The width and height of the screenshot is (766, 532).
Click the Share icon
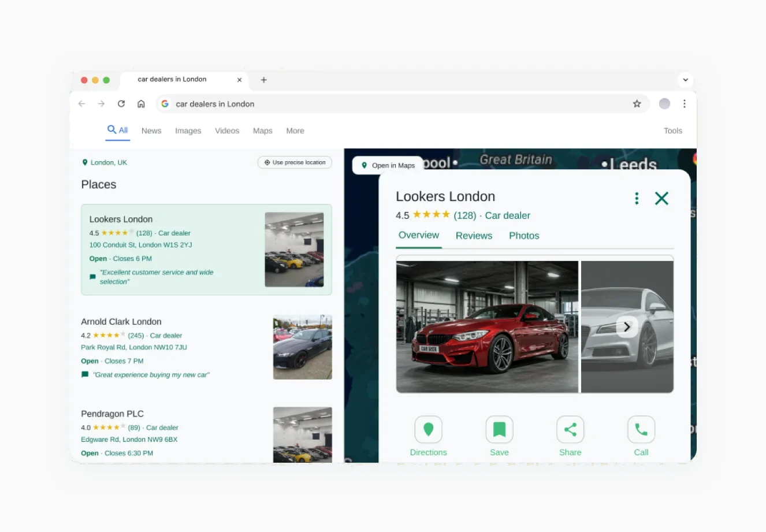[x=570, y=430]
